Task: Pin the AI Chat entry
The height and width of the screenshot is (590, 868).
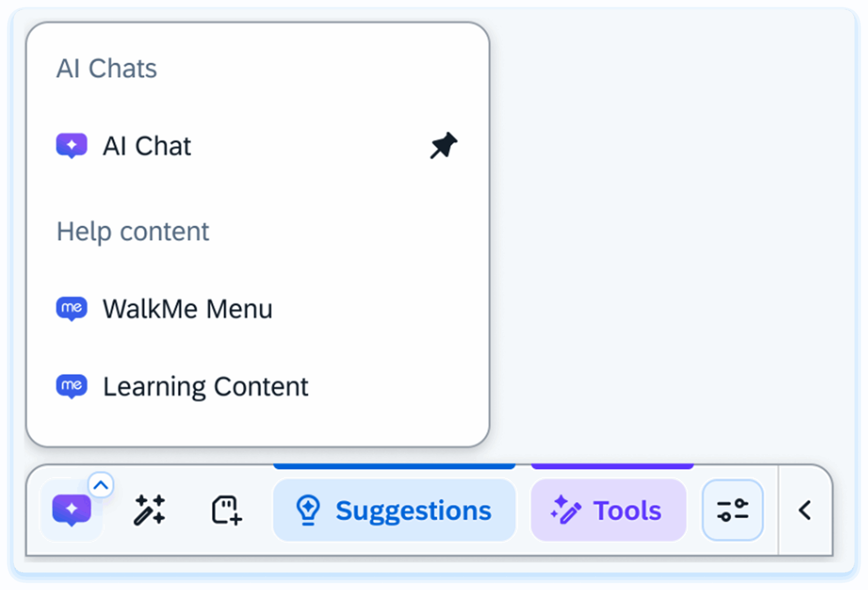Action: [x=443, y=145]
